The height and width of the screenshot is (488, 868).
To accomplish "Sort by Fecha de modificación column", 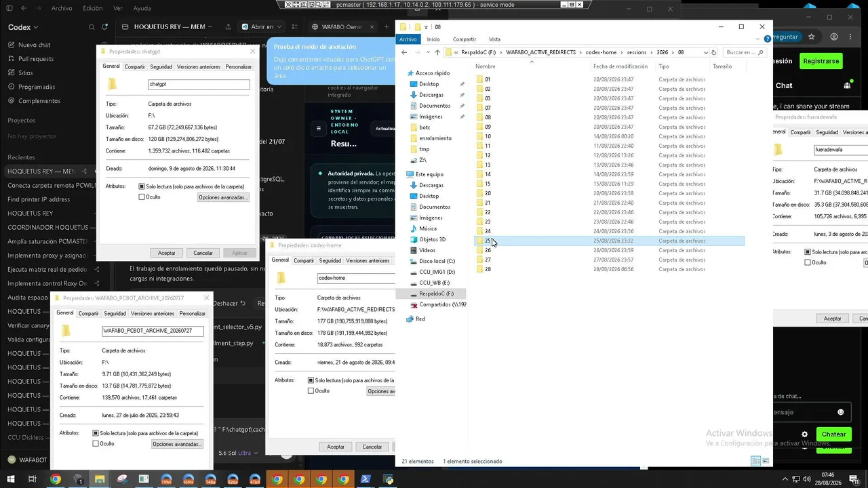I will pos(620,66).
